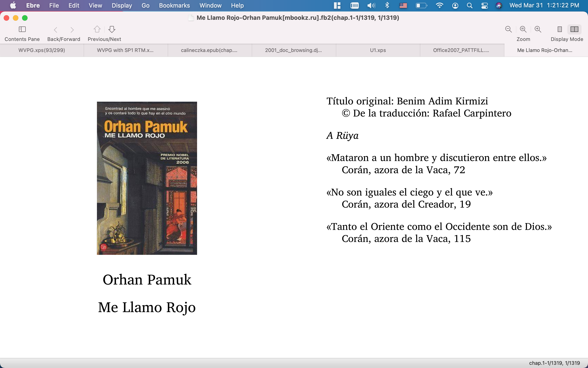The image size is (588, 368).
Task: Go forward with the right chevron
Action: pyautogui.click(x=72, y=30)
